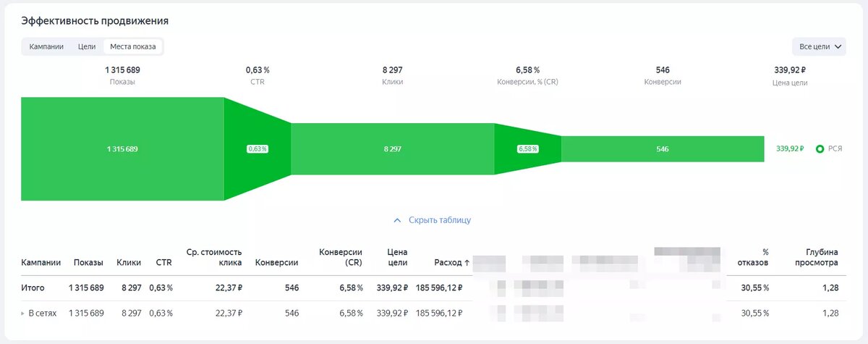Sort table by Цена цели column header
Image resolution: width=868 pixels, height=344 pixels.
coord(397,257)
